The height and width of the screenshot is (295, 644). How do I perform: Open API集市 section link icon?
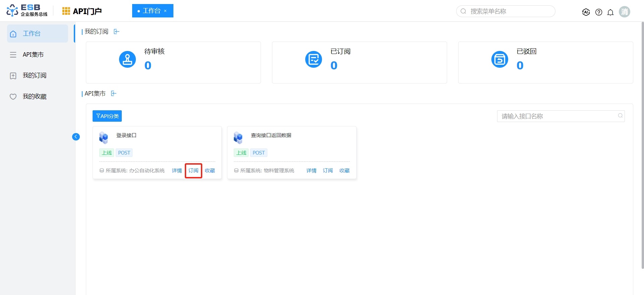pos(114,94)
